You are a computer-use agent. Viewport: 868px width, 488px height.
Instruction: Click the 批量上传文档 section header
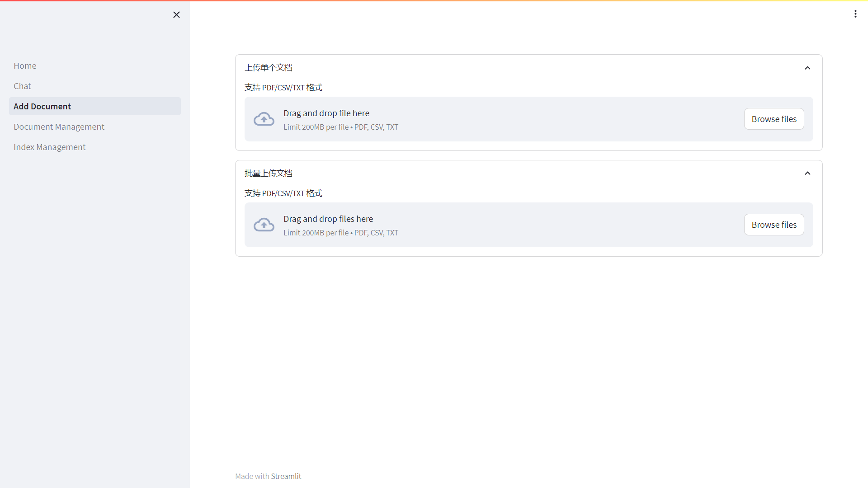pyautogui.click(x=269, y=174)
